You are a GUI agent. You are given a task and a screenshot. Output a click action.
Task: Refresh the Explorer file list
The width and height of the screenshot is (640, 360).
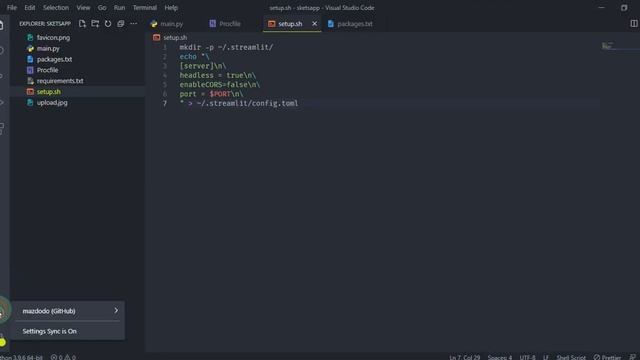click(x=108, y=24)
